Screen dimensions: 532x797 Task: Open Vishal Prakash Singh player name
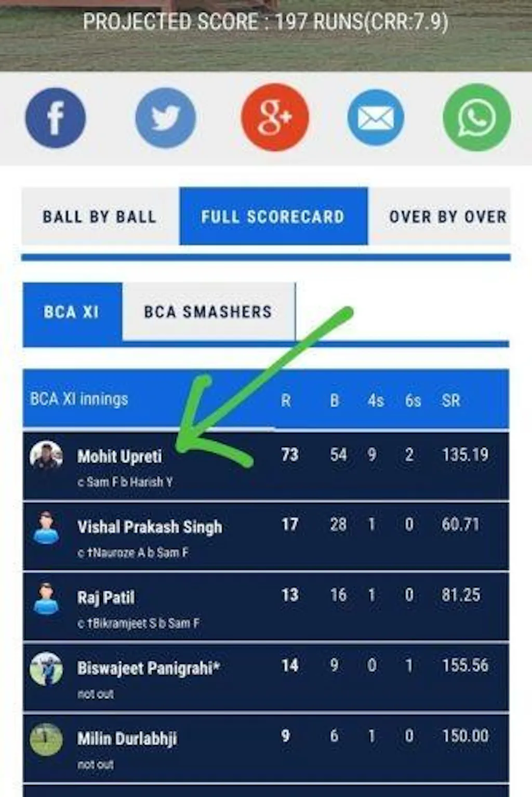tap(150, 527)
